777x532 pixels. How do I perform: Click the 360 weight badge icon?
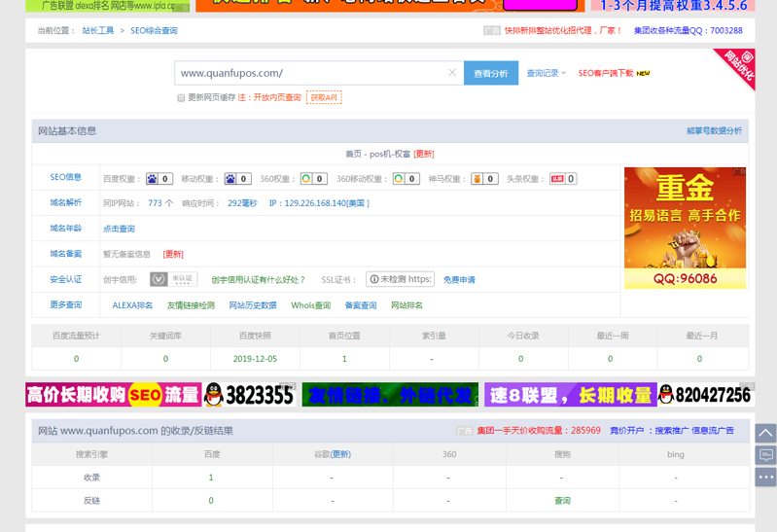[314, 179]
